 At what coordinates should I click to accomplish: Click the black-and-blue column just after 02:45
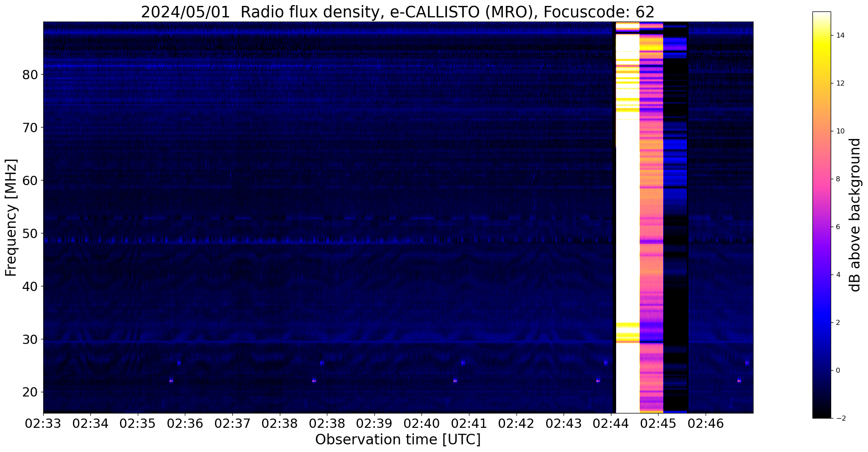675,217
